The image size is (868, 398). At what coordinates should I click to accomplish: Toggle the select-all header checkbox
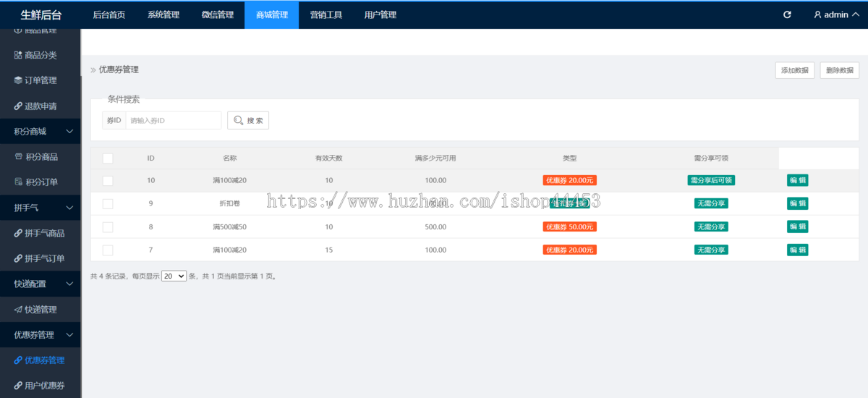point(108,158)
